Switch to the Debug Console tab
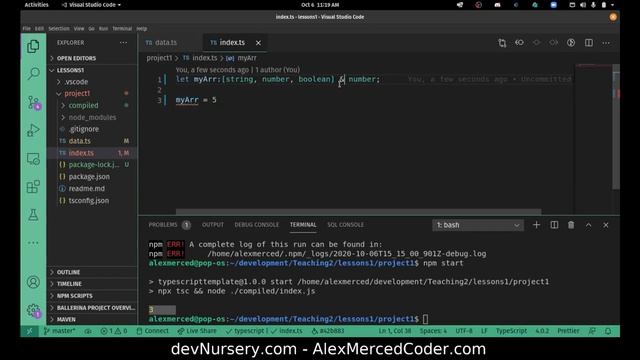Image resolution: width=640 pixels, height=360 pixels. (256, 225)
